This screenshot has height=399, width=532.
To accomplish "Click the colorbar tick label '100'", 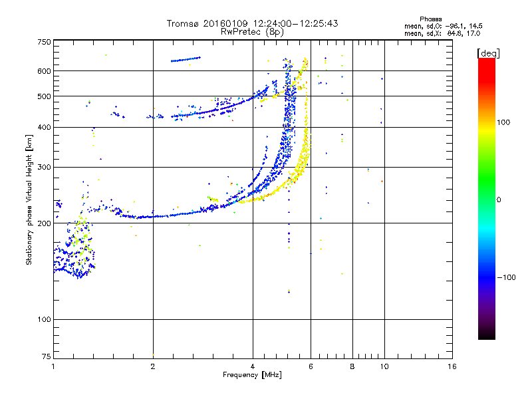I will point(503,122).
